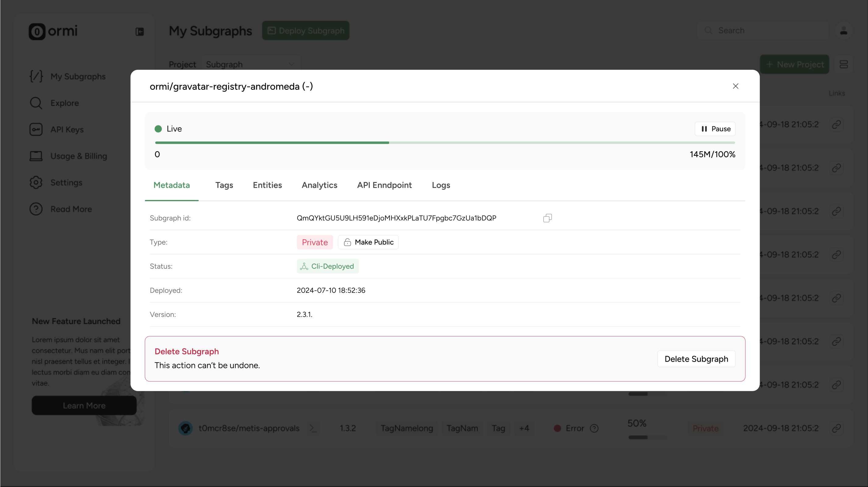Screen dimensions: 868x487
Task: Click Pause button to toggle subgraph
Action: tap(715, 129)
